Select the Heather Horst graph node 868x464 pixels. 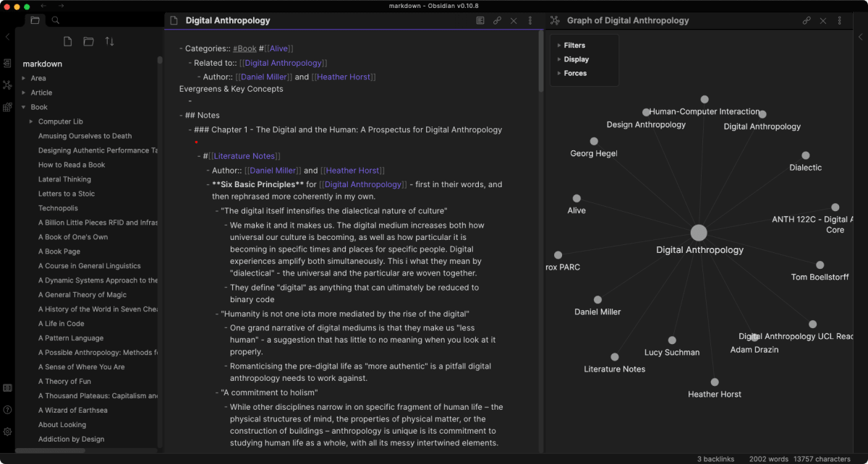click(x=715, y=382)
